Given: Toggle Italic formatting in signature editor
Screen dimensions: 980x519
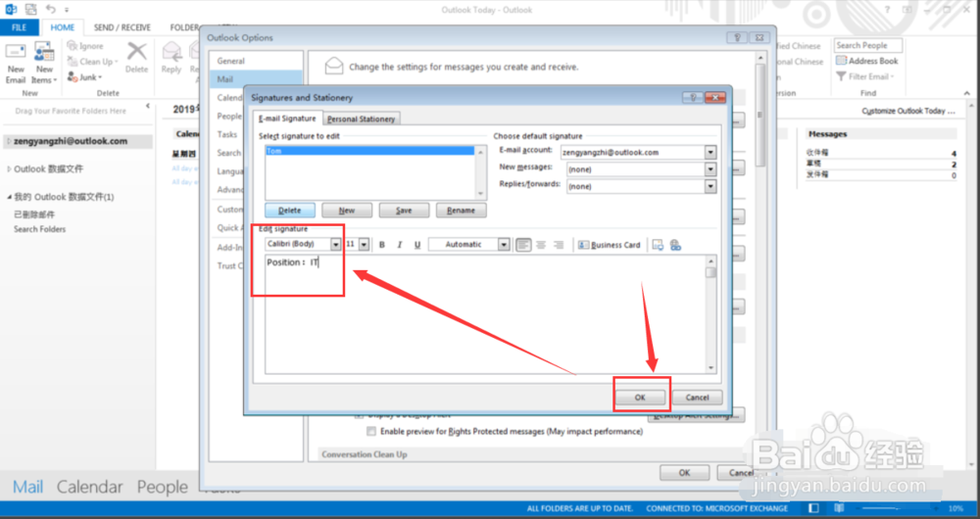Looking at the screenshot, I should click(x=400, y=245).
